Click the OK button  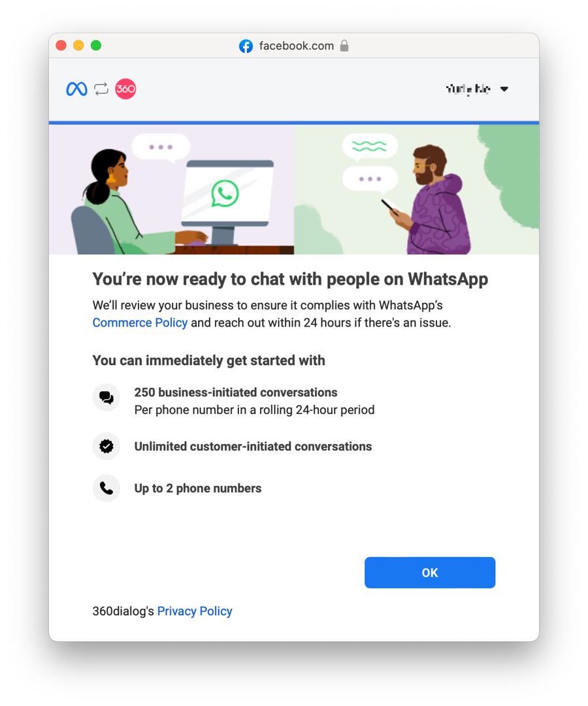click(x=430, y=572)
